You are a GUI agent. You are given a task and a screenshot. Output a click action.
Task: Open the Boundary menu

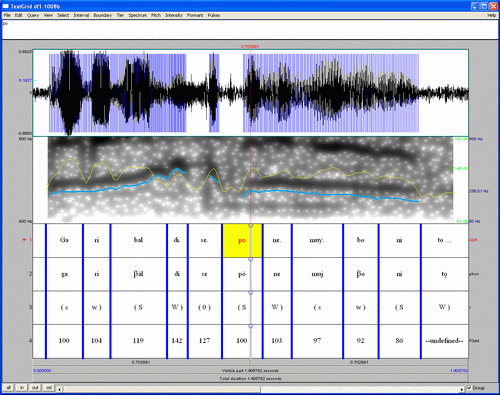tap(103, 15)
